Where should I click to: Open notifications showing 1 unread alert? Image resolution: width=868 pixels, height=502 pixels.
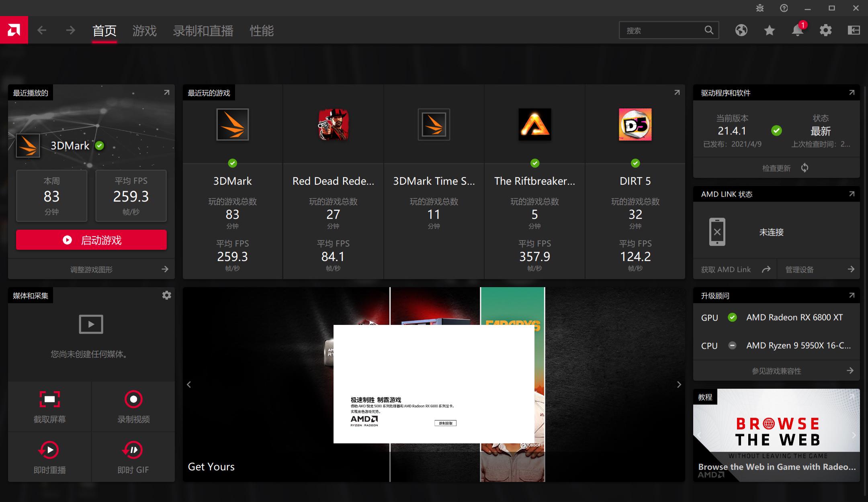797,30
